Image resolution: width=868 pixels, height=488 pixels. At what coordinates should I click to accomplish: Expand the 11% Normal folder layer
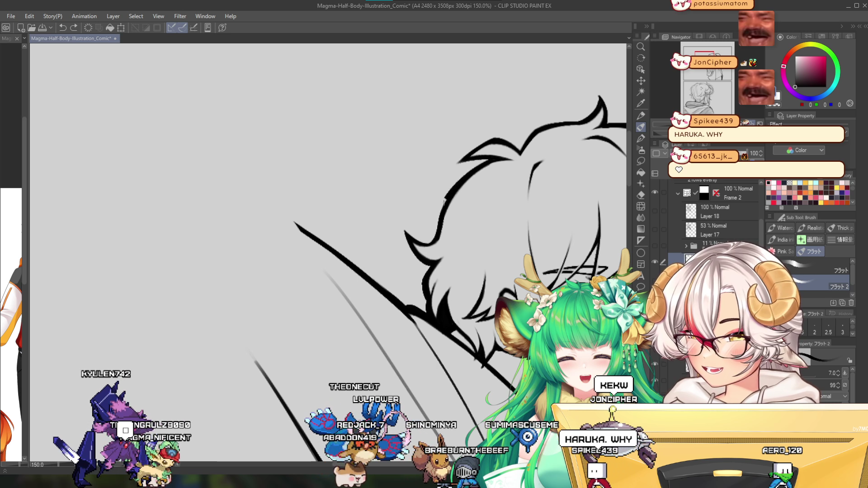(686, 246)
